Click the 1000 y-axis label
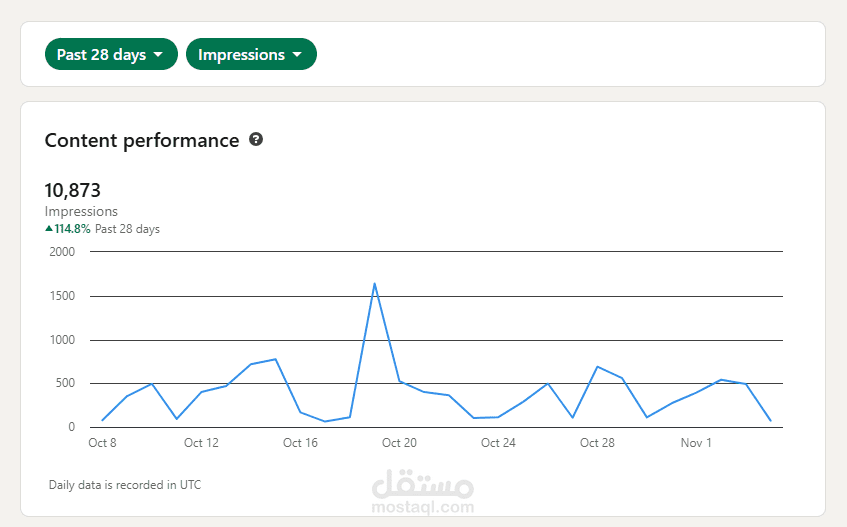 pos(62,340)
